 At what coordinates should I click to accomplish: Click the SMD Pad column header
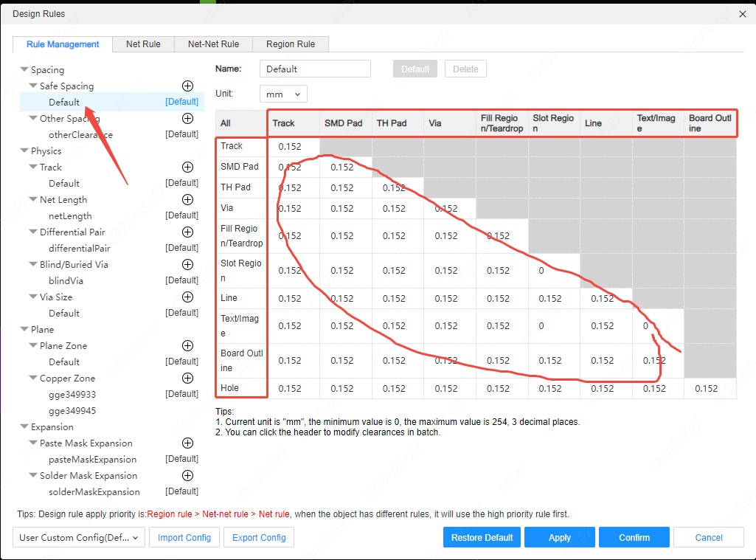point(343,123)
